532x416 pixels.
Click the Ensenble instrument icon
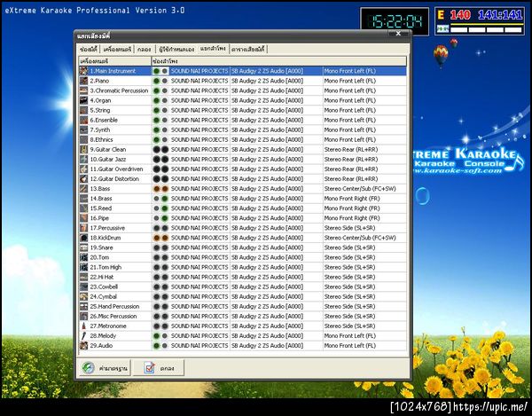pos(83,120)
